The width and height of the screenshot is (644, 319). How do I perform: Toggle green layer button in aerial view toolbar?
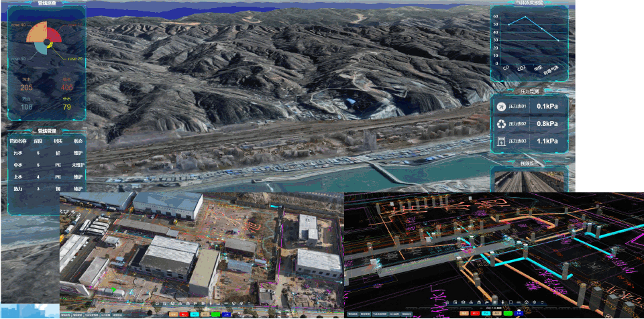click(216, 313)
